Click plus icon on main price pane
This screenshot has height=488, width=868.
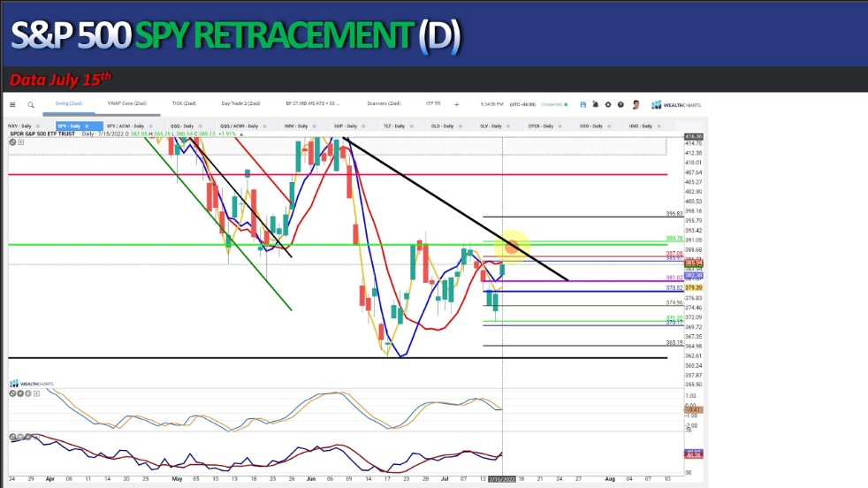point(21,142)
